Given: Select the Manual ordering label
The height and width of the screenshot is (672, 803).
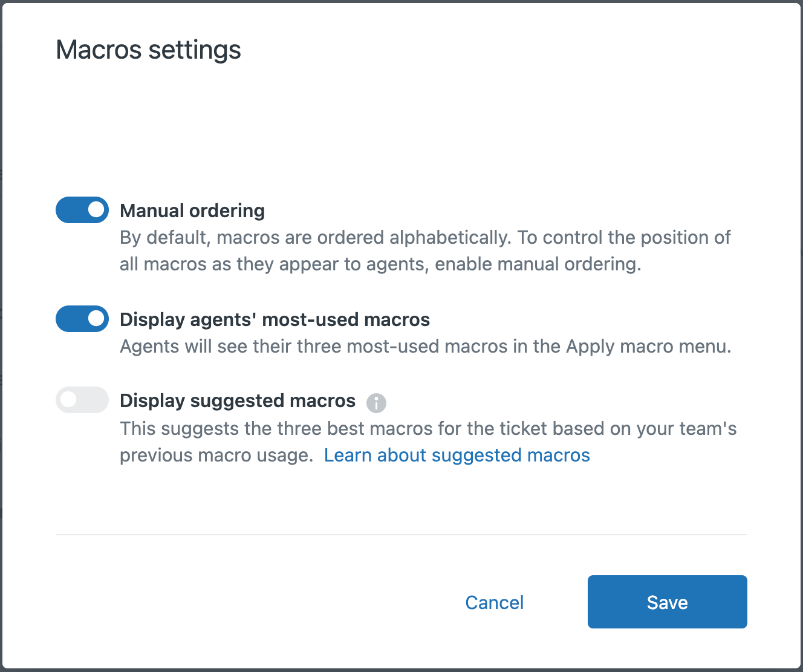Looking at the screenshot, I should [192, 210].
